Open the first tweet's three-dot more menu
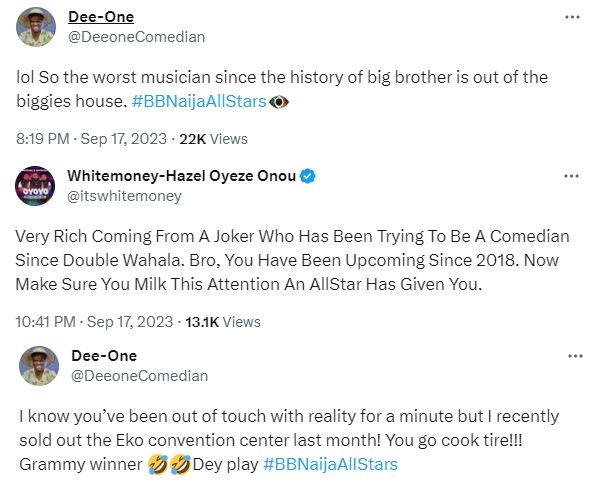 pos(571,18)
